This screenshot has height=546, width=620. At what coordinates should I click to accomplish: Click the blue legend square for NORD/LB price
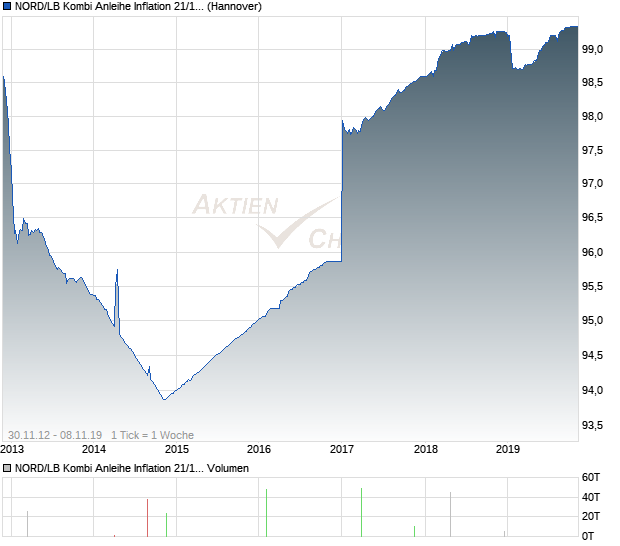pyautogui.click(x=7, y=7)
